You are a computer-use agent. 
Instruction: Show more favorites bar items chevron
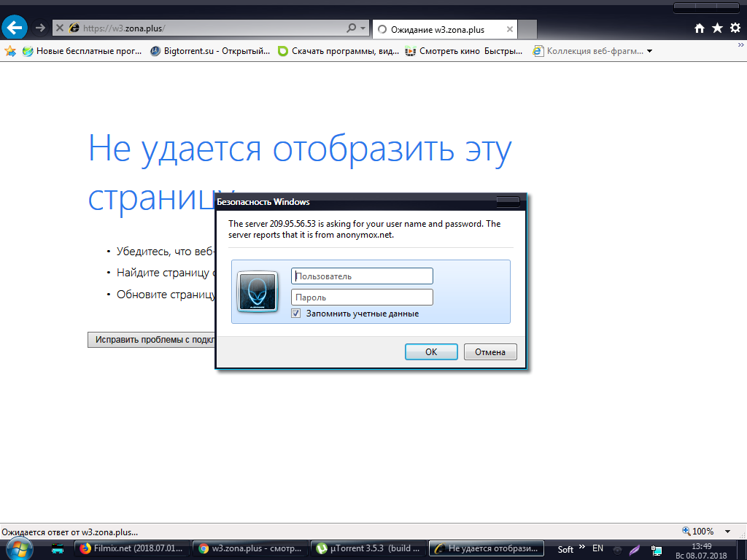point(741,44)
